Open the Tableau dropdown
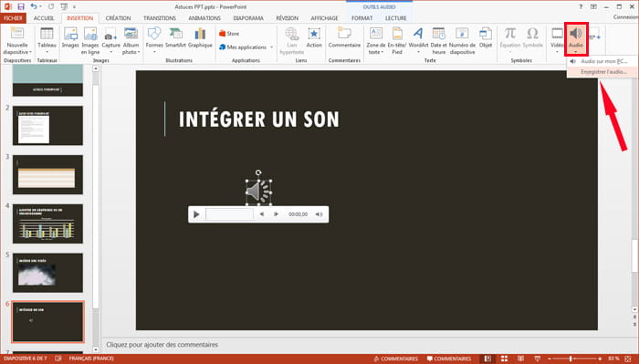The image size is (639, 364). (x=47, y=41)
